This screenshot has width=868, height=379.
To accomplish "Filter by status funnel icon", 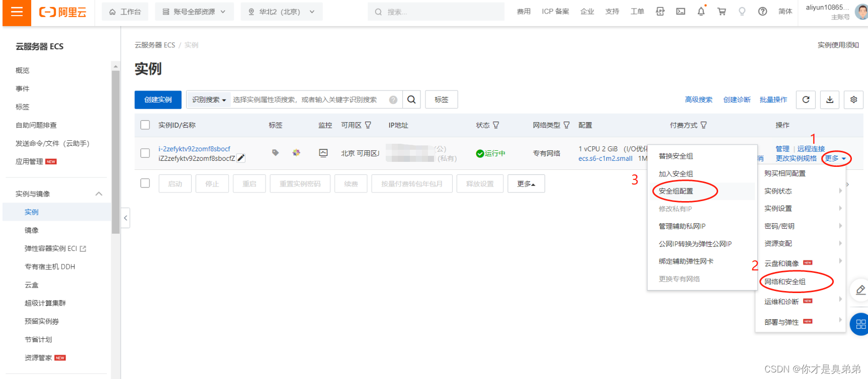I will pyautogui.click(x=496, y=125).
